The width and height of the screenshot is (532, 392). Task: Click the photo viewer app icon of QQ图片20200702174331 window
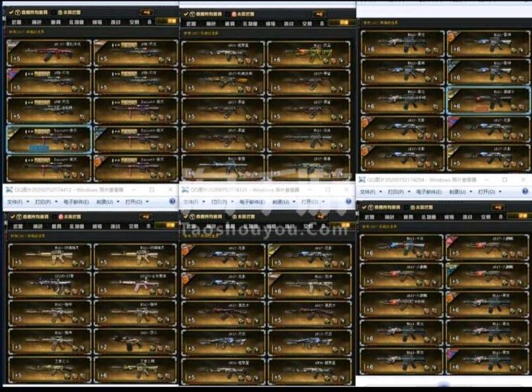185,190
